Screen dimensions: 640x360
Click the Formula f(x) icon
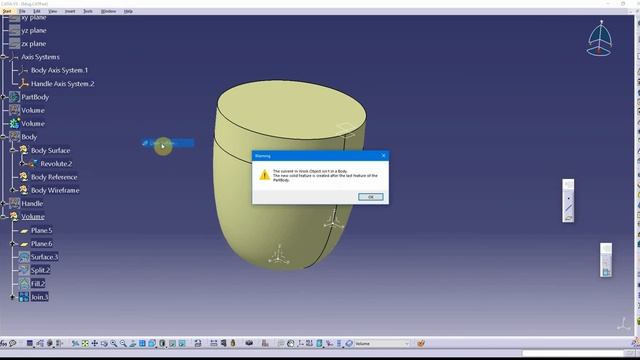pyautogui.click(x=4, y=344)
